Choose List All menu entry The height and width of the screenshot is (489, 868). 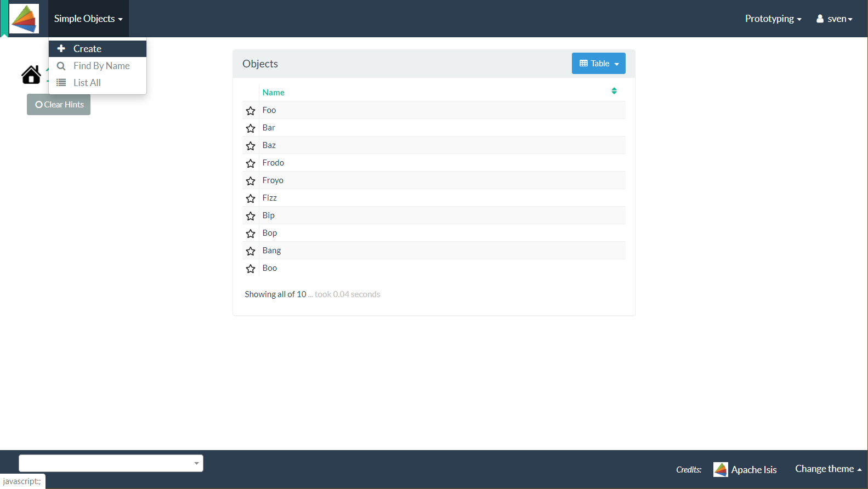[x=87, y=83]
